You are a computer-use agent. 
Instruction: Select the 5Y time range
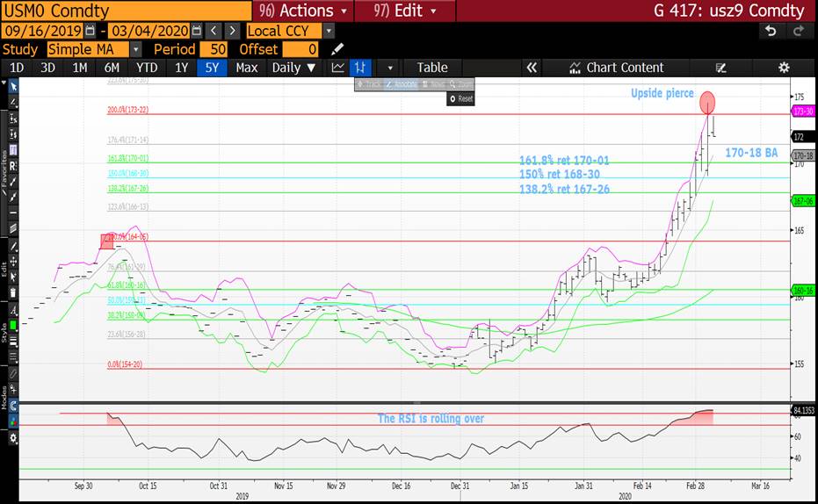[212, 68]
